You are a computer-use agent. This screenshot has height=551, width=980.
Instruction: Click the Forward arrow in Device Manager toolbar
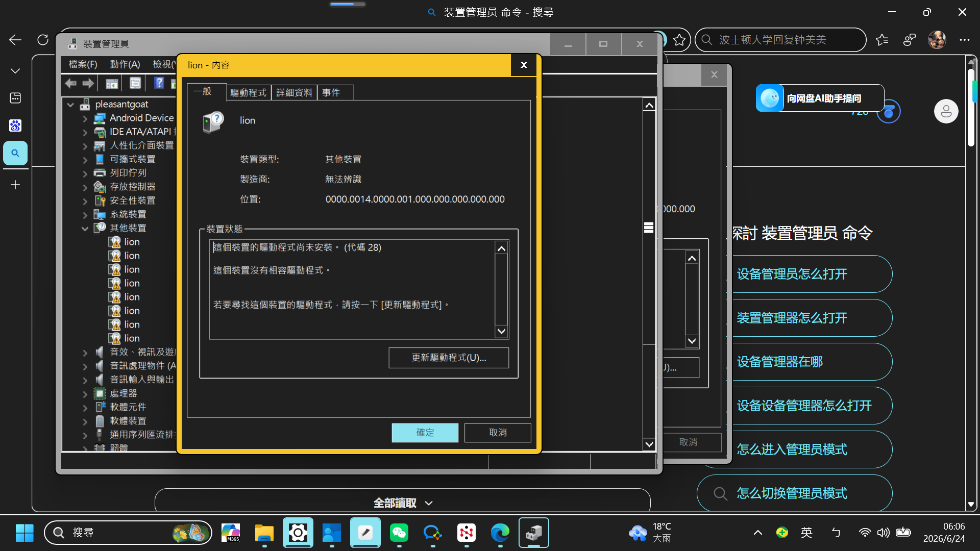88,83
